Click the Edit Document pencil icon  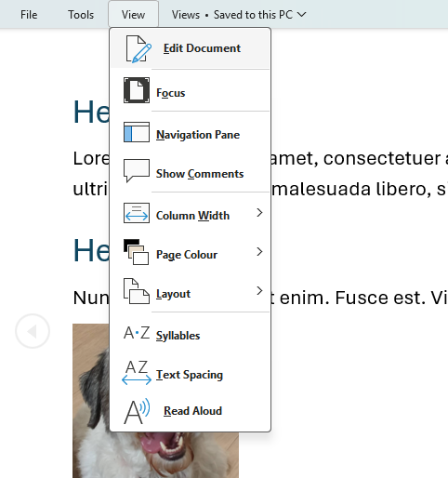[138, 48]
